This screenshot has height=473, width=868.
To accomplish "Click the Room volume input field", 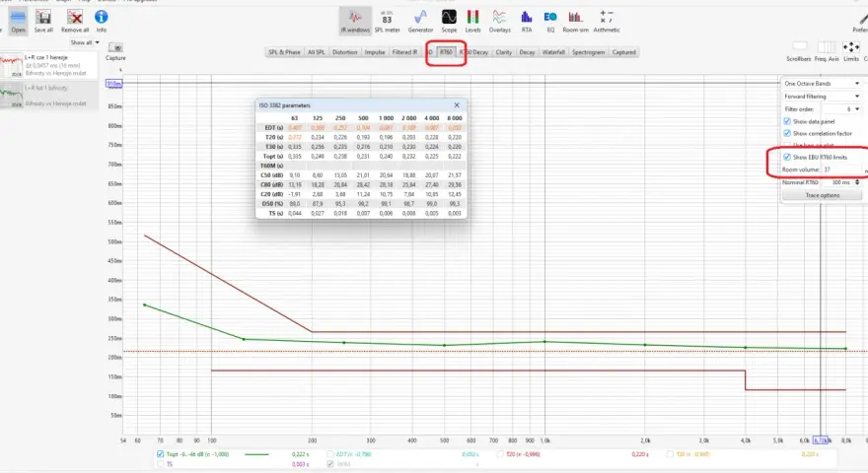I will point(840,169).
